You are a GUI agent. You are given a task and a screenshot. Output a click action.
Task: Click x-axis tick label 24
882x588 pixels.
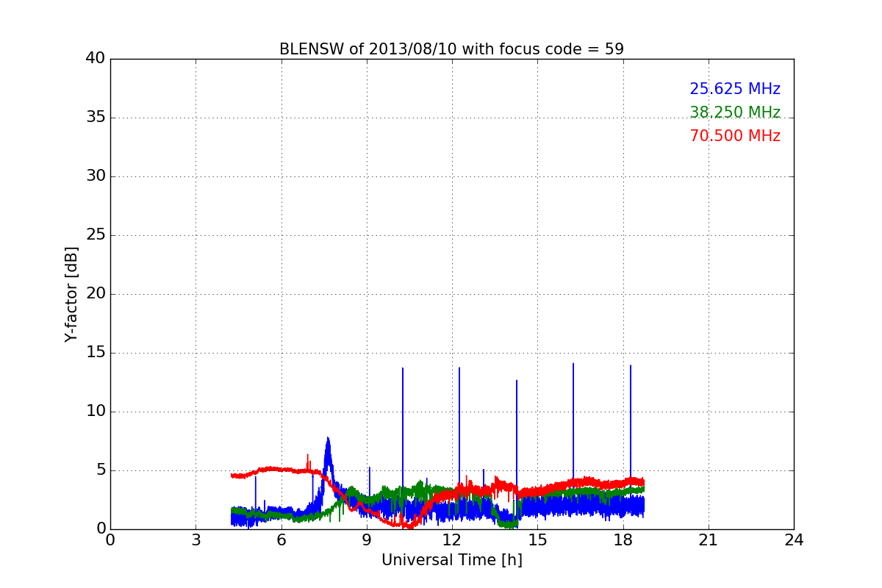pos(794,540)
